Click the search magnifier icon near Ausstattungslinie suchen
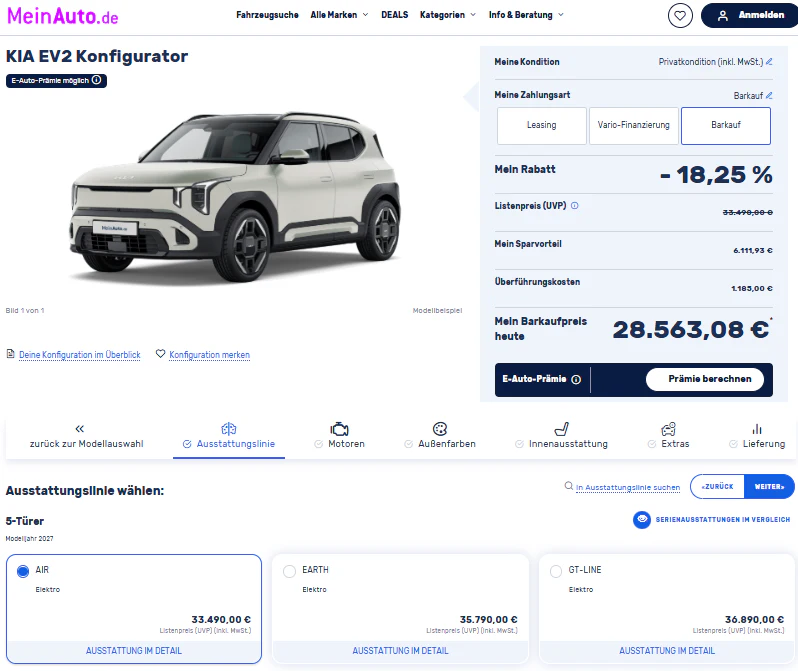Viewport: 798px width, 671px height. [x=568, y=486]
